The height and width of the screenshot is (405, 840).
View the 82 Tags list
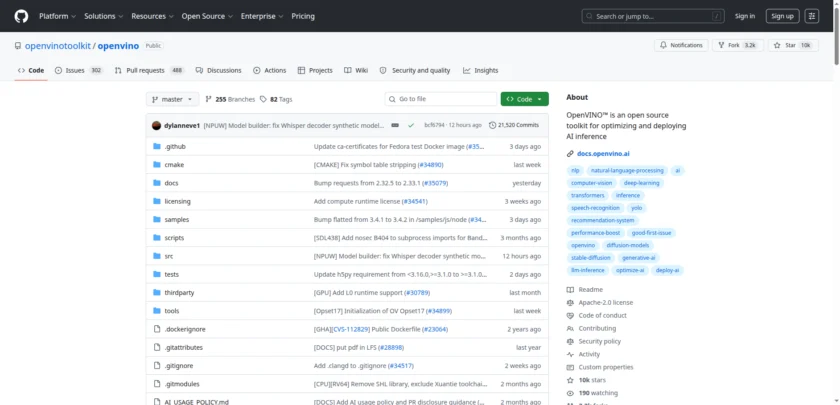276,99
